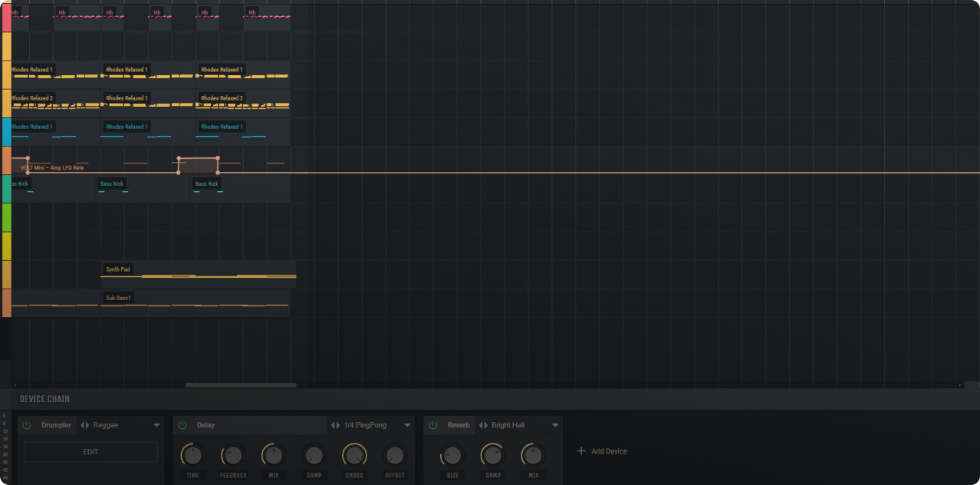Click the Reverb preset browse arrows
Viewport: 980px width, 485px height.
pos(482,425)
